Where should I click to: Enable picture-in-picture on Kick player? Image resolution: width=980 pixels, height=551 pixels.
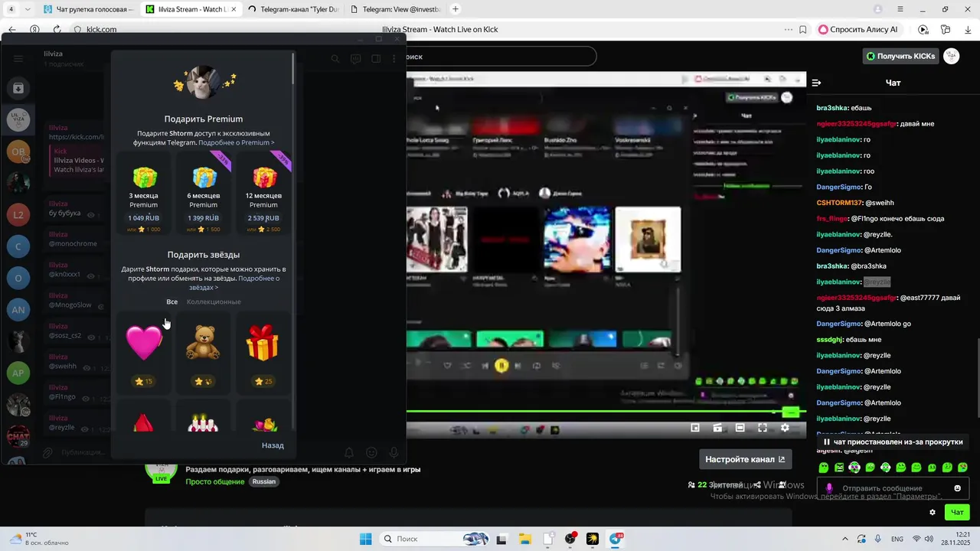point(695,428)
